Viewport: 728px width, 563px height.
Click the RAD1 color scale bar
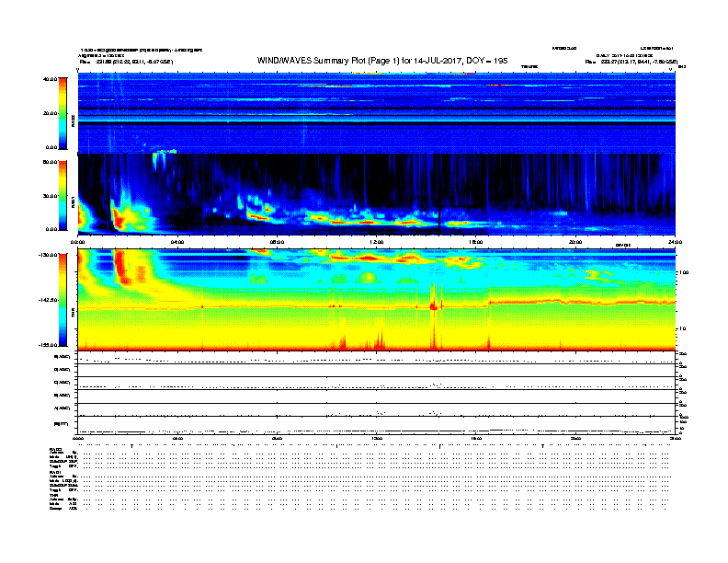[x=63, y=196]
